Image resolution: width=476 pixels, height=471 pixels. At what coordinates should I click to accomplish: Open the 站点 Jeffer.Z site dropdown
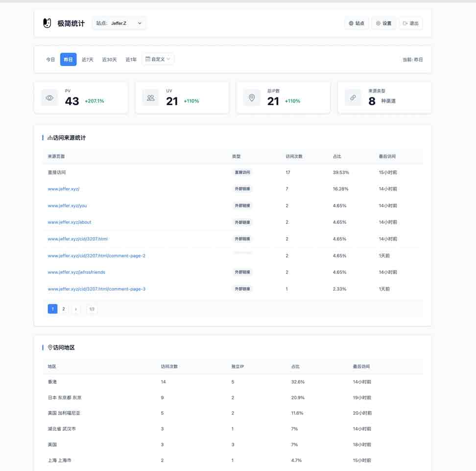119,23
